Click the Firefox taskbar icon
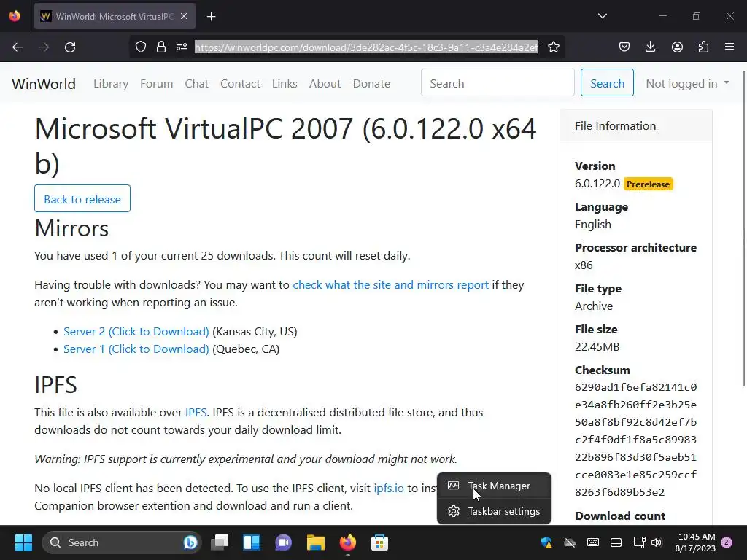This screenshot has width=747, height=560. point(348,542)
